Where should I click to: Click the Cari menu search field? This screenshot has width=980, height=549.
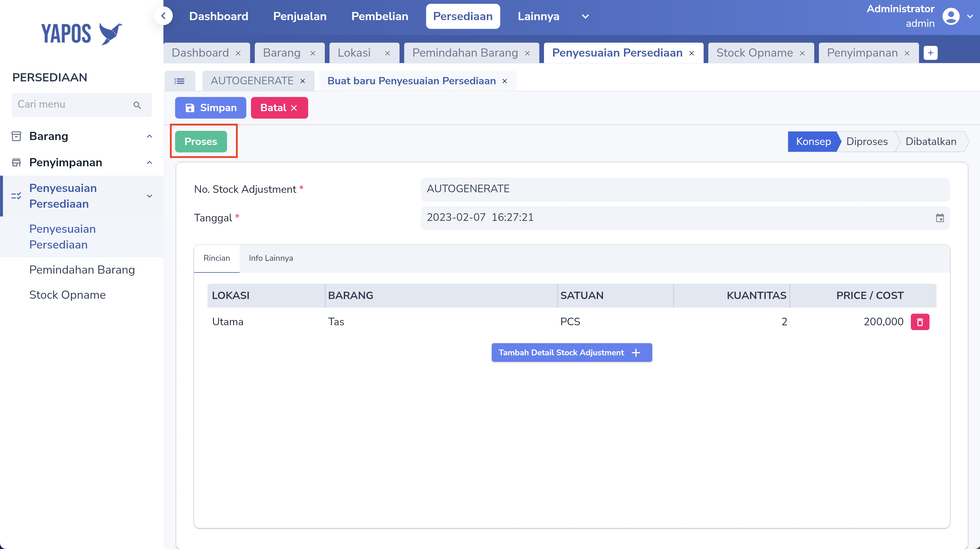(x=81, y=105)
